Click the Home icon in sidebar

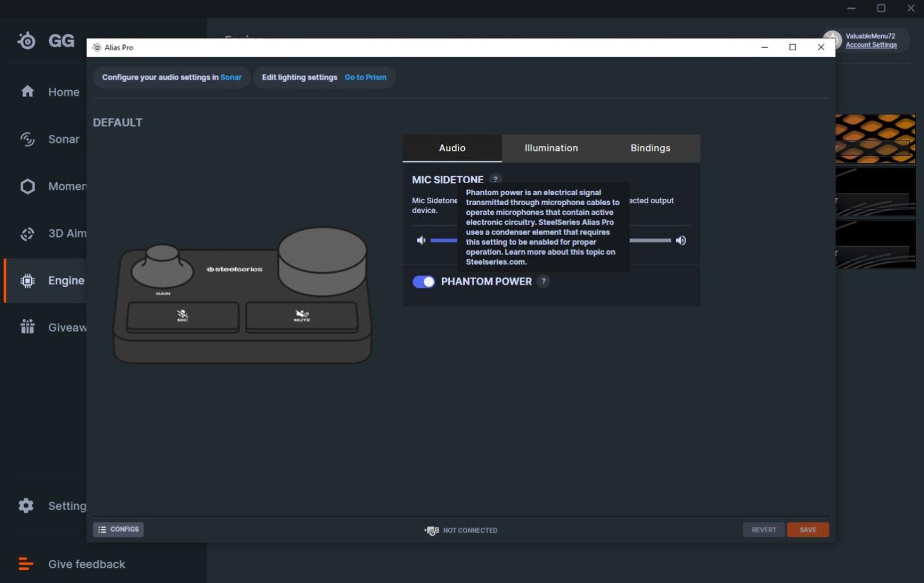[27, 91]
